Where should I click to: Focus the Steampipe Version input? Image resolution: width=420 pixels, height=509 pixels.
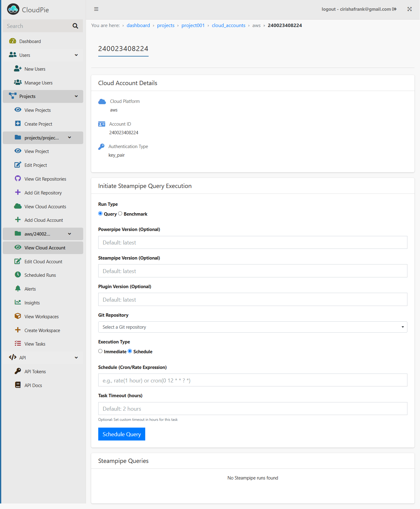click(x=253, y=271)
